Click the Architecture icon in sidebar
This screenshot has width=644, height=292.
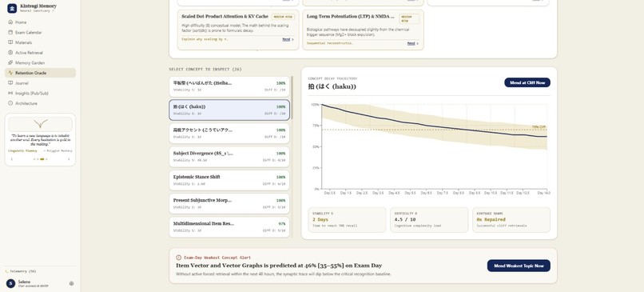click(10, 103)
